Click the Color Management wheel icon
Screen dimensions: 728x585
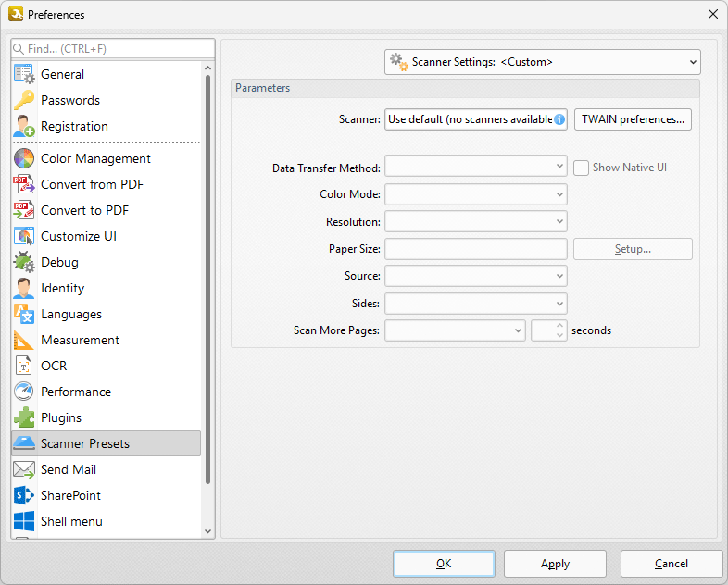click(x=24, y=158)
